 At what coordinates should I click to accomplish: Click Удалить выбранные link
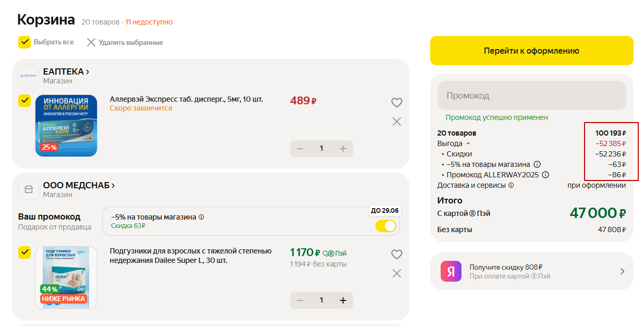(x=125, y=42)
